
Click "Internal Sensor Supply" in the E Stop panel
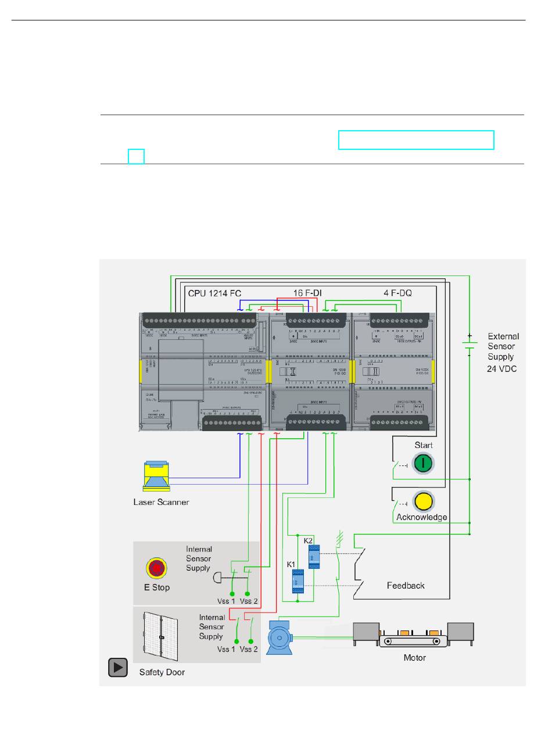point(199,558)
